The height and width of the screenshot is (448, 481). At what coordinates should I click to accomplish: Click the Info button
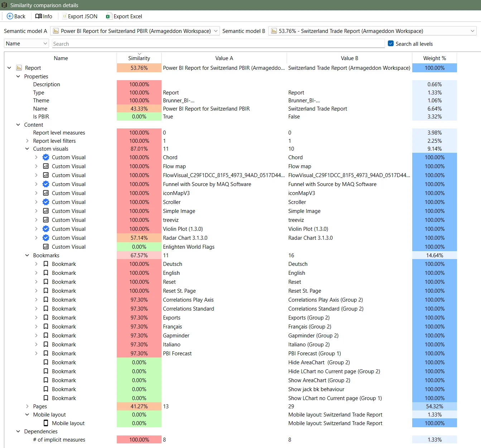pos(44,16)
